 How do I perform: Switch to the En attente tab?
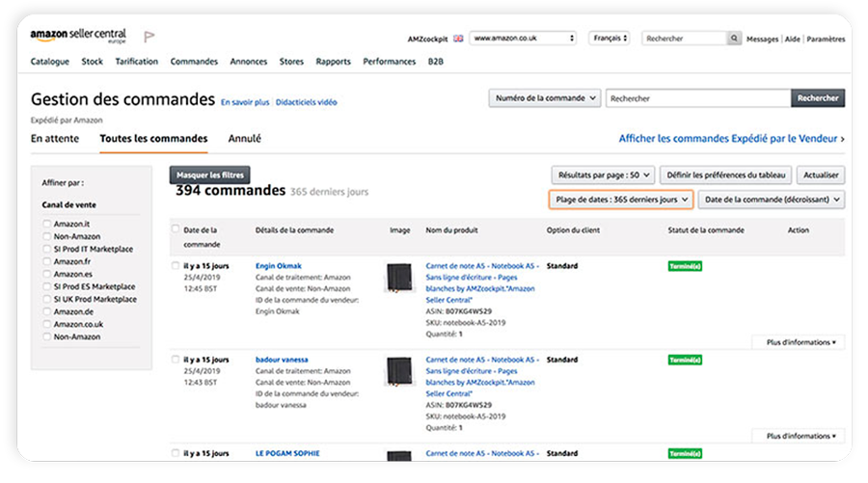(x=55, y=139)
